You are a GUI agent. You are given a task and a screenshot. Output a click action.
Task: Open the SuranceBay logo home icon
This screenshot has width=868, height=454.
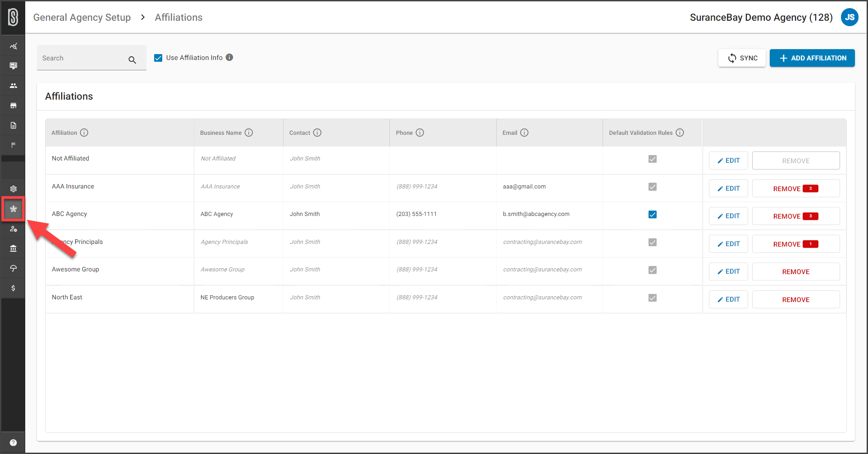pos(13,18)
